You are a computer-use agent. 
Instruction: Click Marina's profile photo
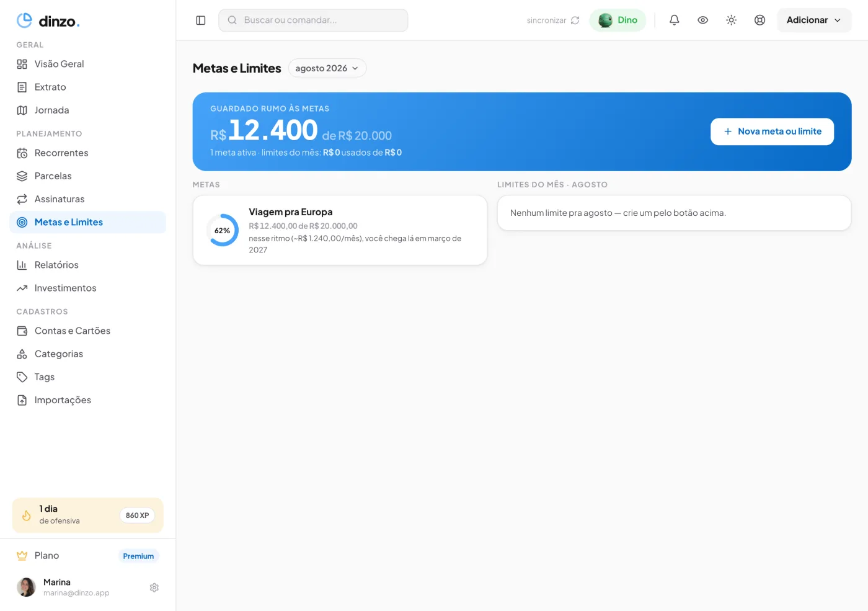[x=26, y=587]
